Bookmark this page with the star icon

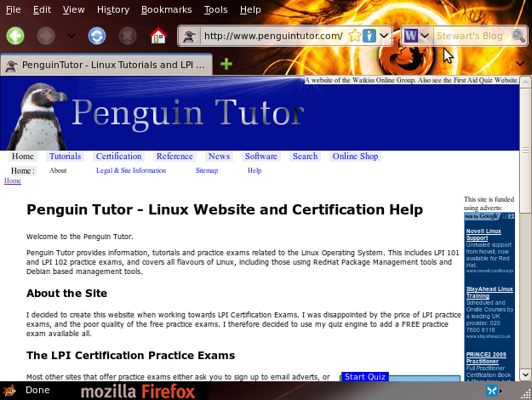coord(355,36)
